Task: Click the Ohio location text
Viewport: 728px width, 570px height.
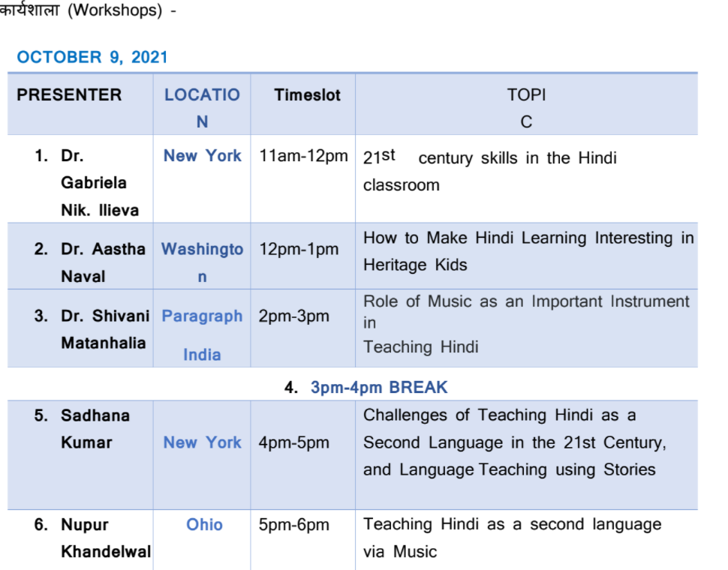Action: tap(204, 525)
